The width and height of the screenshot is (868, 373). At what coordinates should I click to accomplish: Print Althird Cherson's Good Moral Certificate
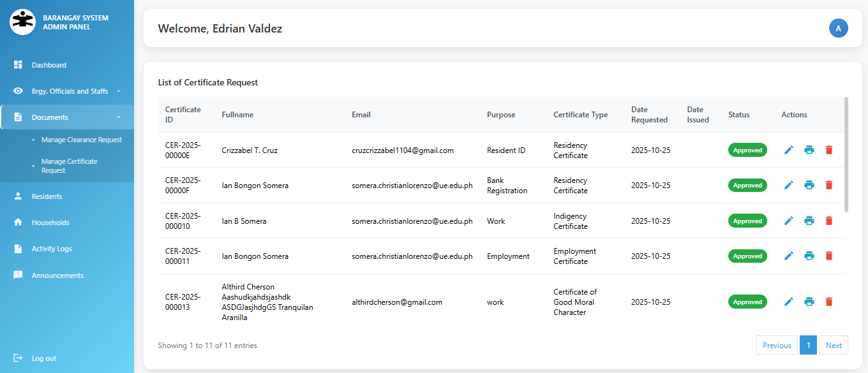(x=809, y=302)
